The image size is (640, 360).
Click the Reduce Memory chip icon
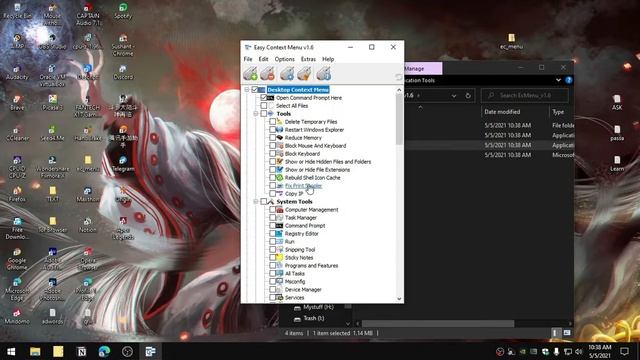(280, 138)
